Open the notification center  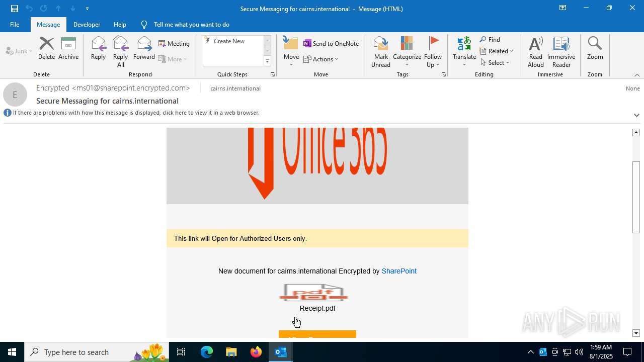coord(627,352)
